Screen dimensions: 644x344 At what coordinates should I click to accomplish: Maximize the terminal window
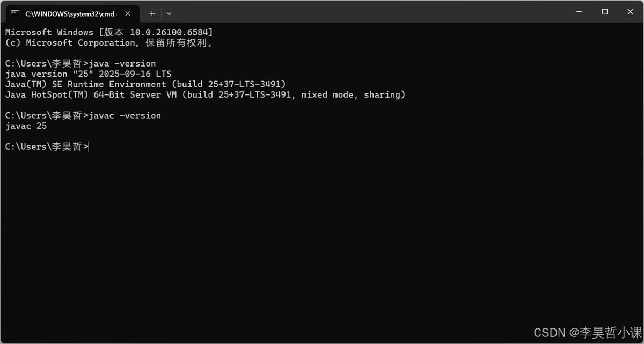click(x=605, y=12)
